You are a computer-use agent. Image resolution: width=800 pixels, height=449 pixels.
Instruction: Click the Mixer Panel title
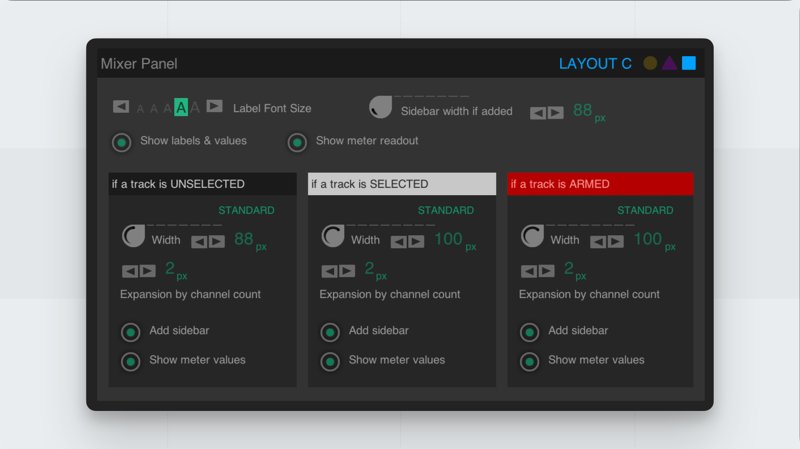pyautogui.click(x=139, y=64)
